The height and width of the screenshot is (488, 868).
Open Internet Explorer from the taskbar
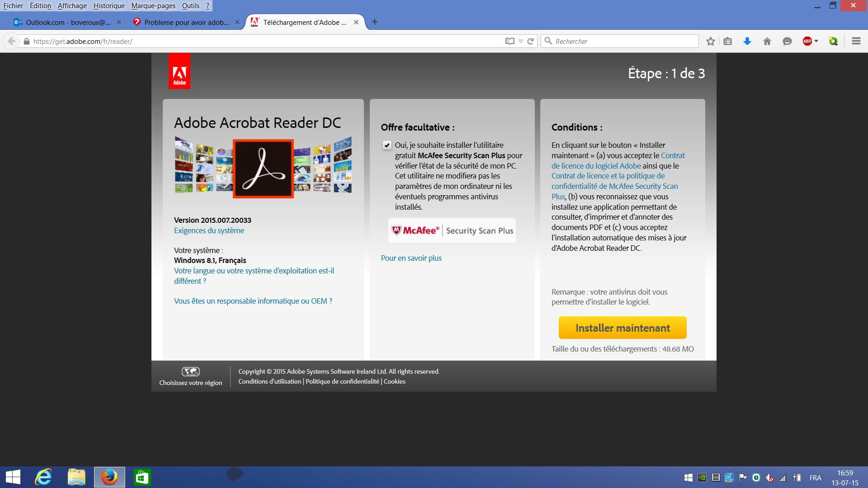click(x=44, y=477)
